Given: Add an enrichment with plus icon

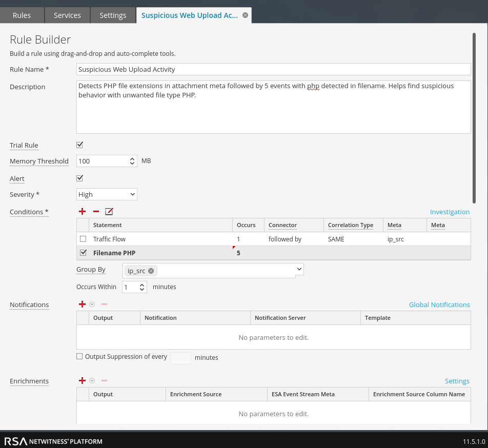Looking at the screenshot, I should [x=82, y=380].
